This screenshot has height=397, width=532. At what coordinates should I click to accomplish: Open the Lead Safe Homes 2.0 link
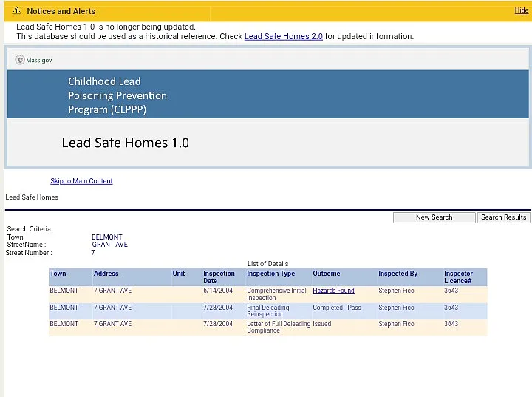283,36
